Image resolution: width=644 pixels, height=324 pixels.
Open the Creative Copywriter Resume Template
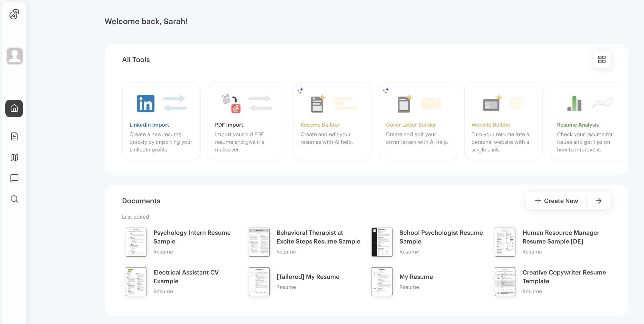[564, 277]
